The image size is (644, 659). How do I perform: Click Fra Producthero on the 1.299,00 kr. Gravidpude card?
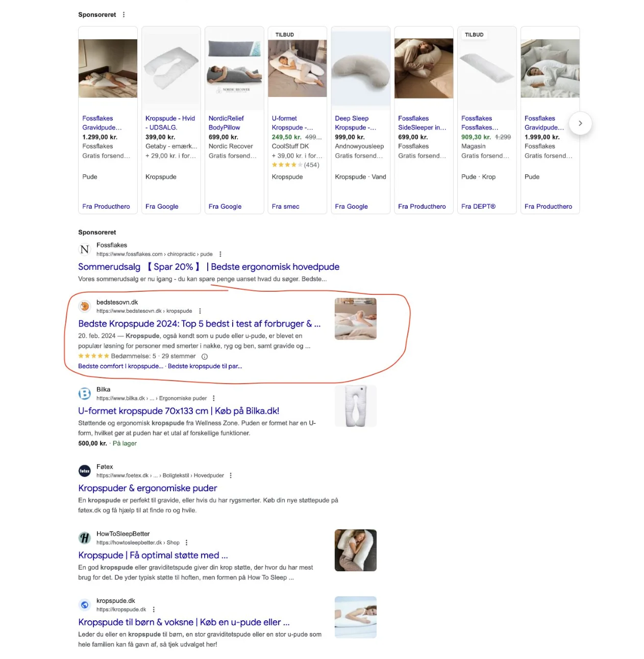click(x=106, y=207)
